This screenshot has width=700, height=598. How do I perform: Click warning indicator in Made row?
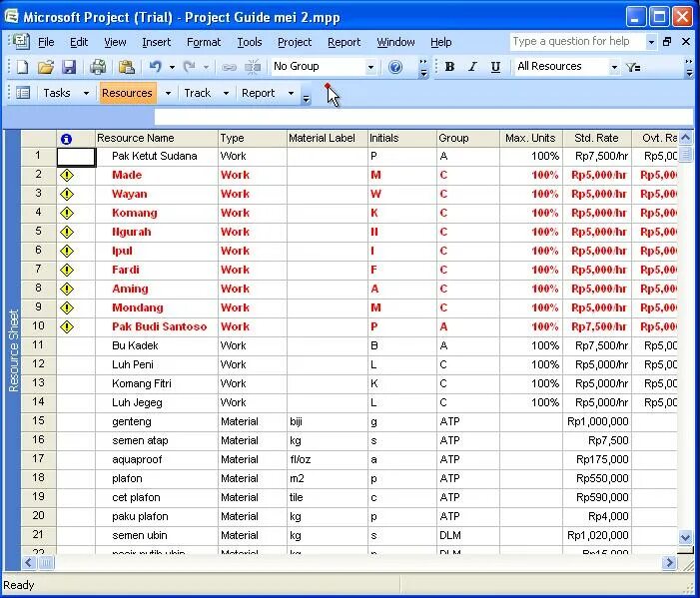[x=67, y=176]
